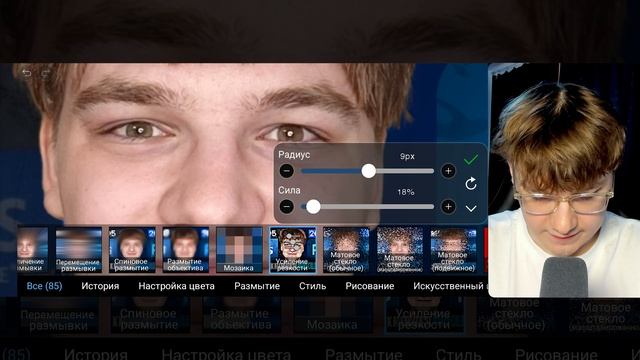640x360 pixels.
Task: Click the Радиус slider handle
Action: [369, 171]
